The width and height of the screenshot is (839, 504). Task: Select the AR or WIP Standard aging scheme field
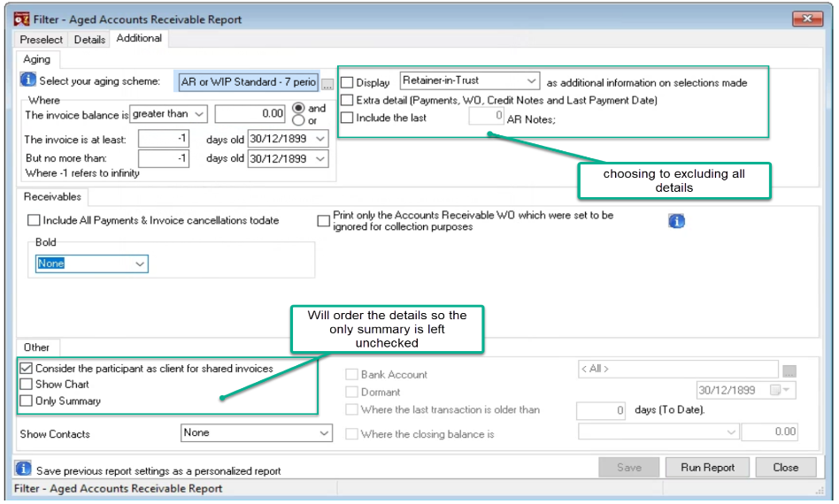(249, 81)
